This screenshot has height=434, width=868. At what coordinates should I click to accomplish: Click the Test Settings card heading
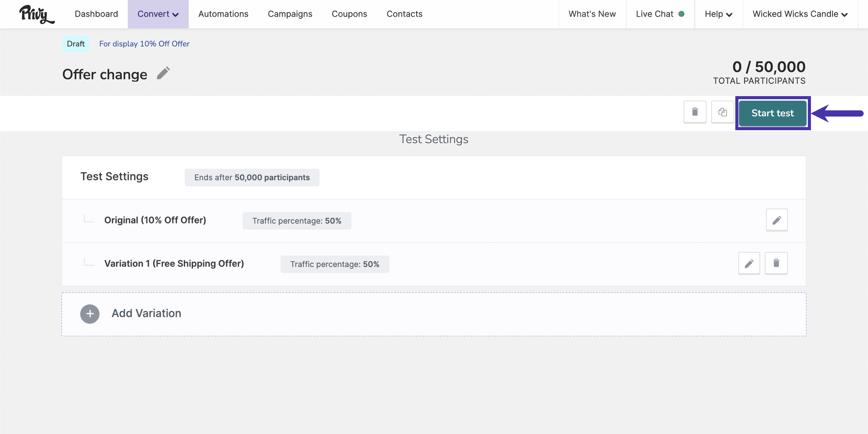point(114,177)
